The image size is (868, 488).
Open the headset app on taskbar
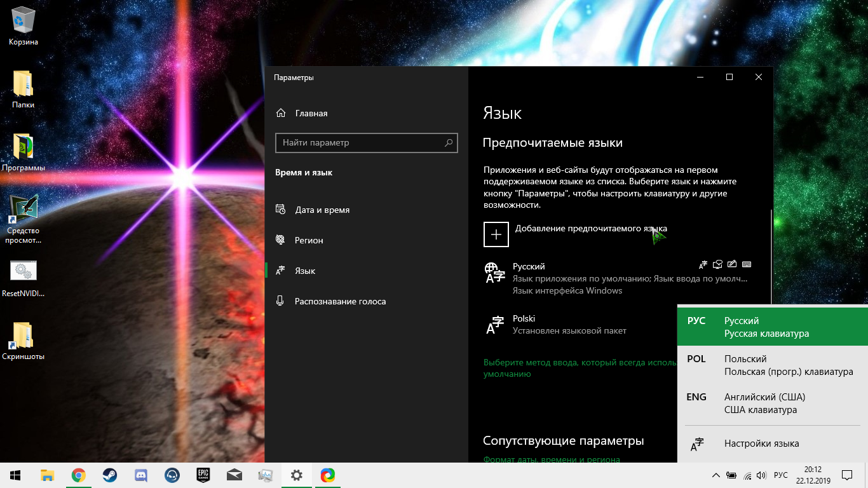click(172, 475)
